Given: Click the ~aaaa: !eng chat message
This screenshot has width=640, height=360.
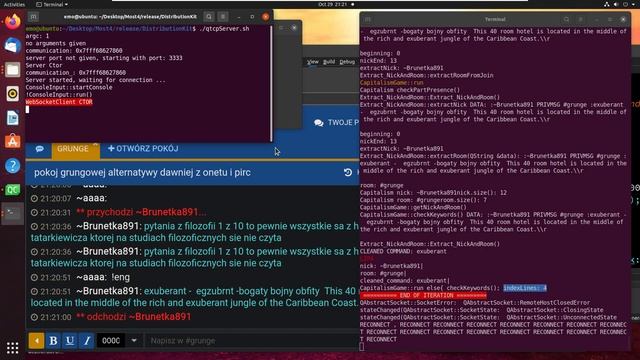Looking at the screenshot, I should [x=103, y=278].
